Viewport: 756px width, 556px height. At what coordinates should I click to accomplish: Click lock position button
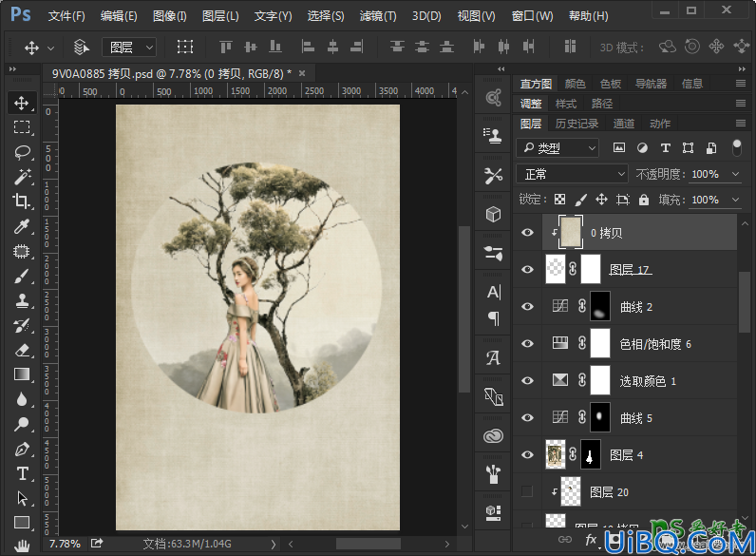[x=601, y=200]
